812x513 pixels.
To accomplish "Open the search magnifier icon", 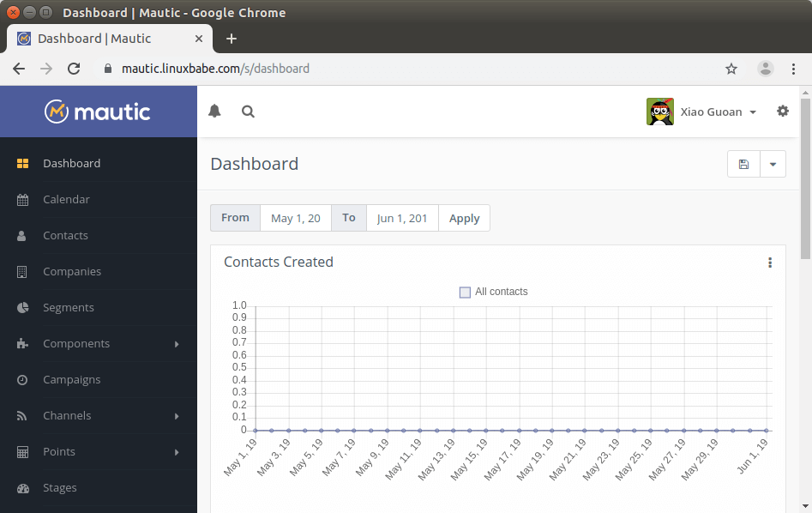I will 248,112.
